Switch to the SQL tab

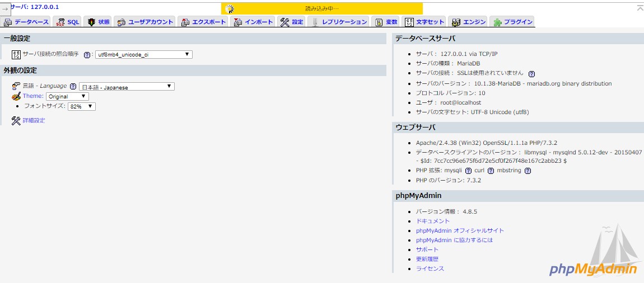pyautogui.click(x=68, y=22)
